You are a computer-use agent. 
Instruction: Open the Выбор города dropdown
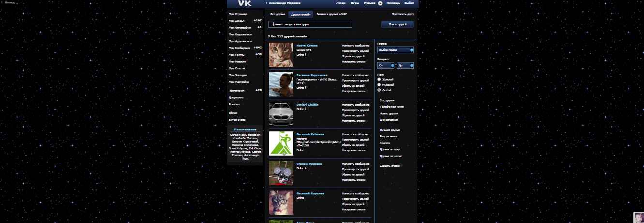point(395,50)
